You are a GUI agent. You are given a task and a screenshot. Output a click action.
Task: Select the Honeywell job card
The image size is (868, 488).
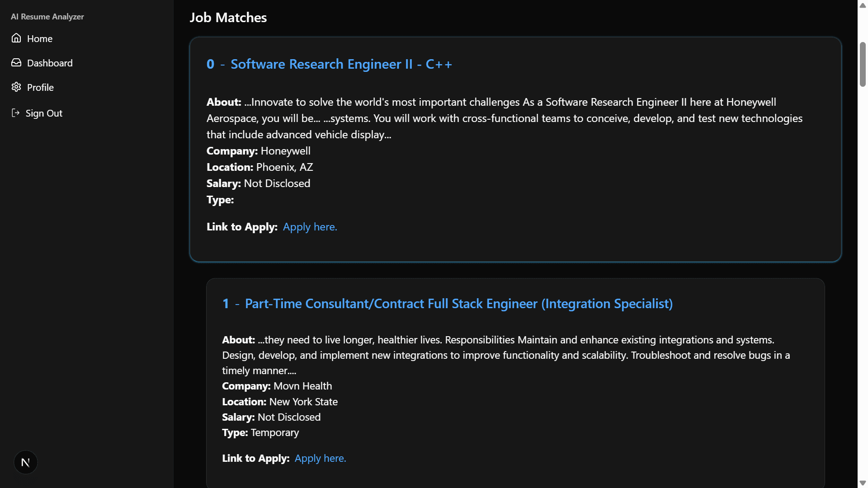click(x=515, y=150)
